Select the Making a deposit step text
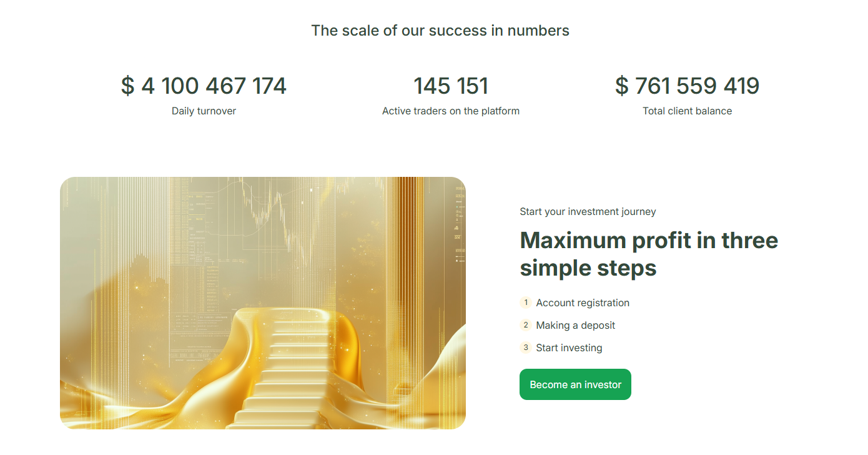 coord(576,326)
